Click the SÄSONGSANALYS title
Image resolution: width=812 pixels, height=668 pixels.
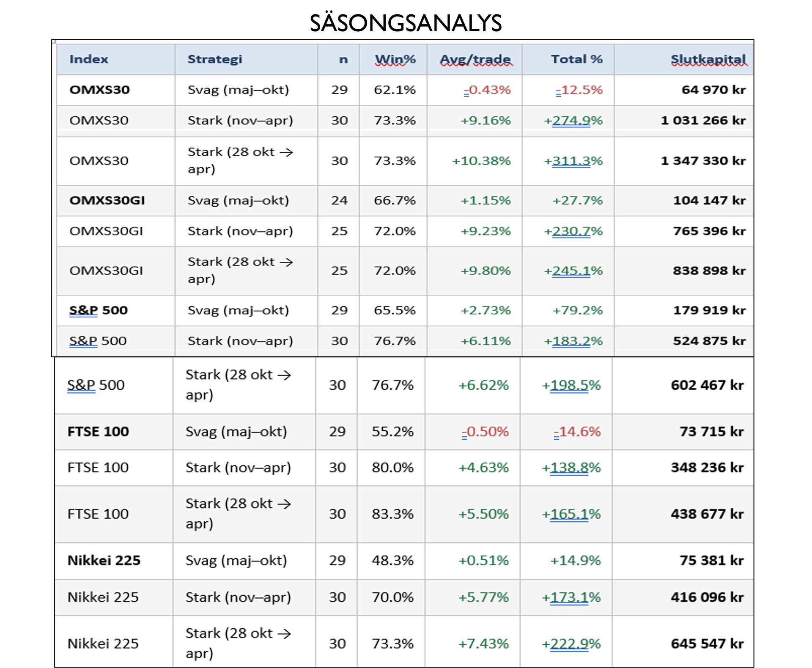(x=406, y=23)
